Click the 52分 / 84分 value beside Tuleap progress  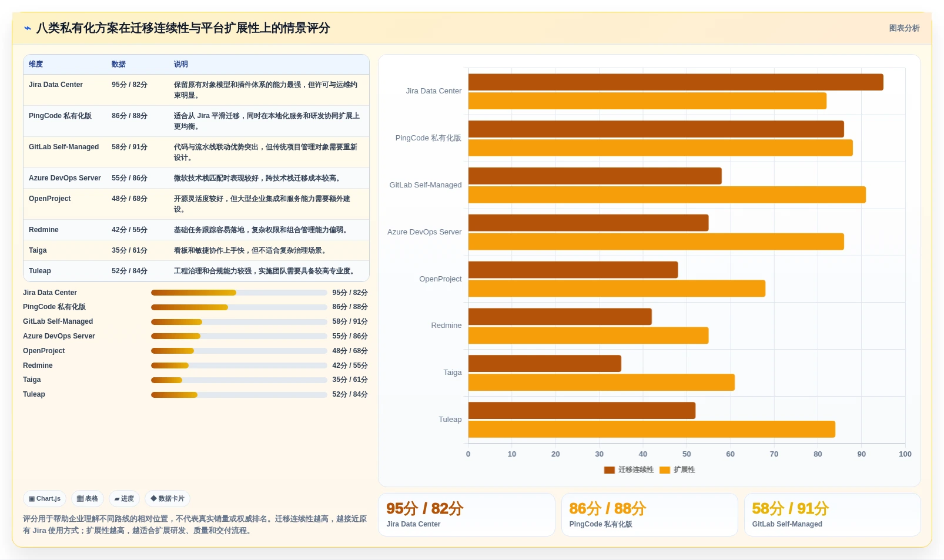click(350, 394)
